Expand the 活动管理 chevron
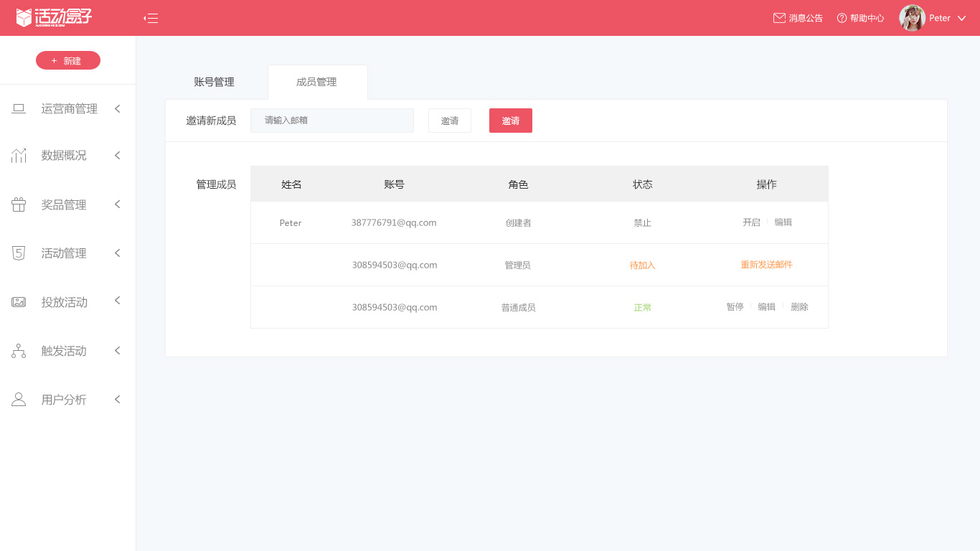The height and width of the screenshot is (551, 980). coord(117,253)
